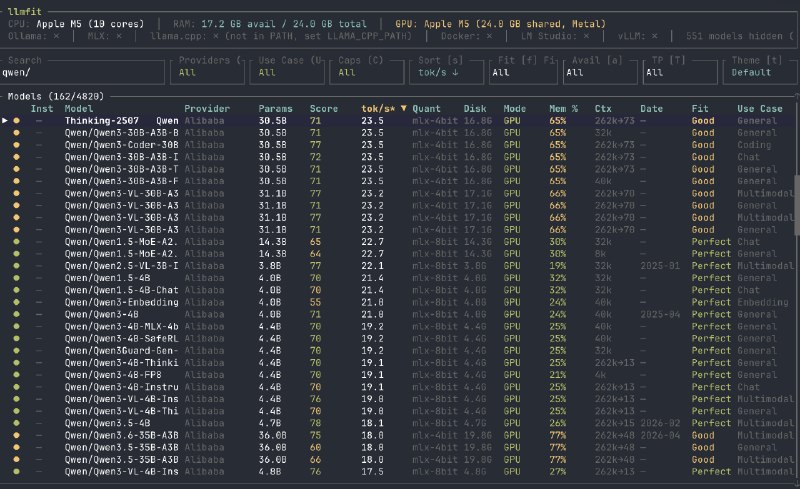Select the Qwen/Qwen3-30B-A3B-T model name
This screenshot has height=489, width=800.
point(121,169)
